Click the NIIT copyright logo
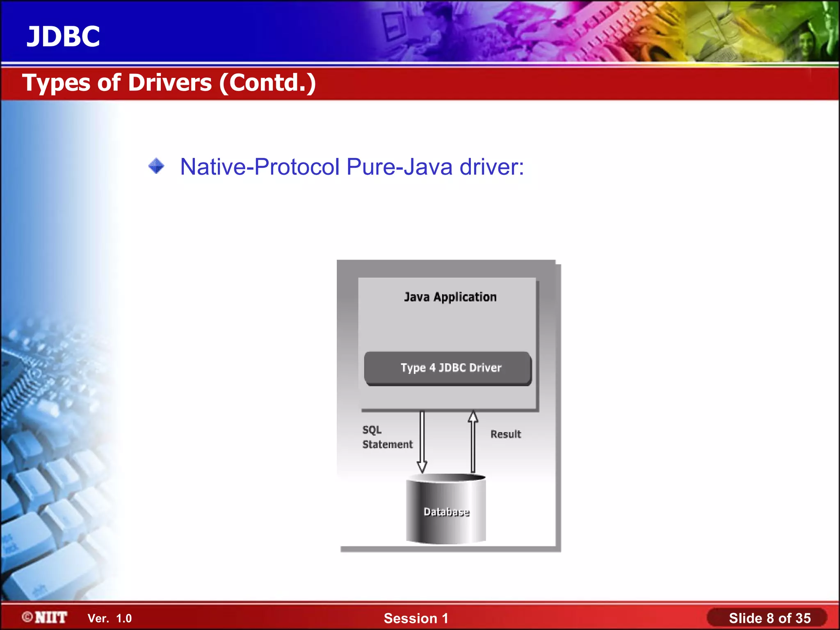Image resolution: width=840 pixels, height=630 pixels. point(45,617)
